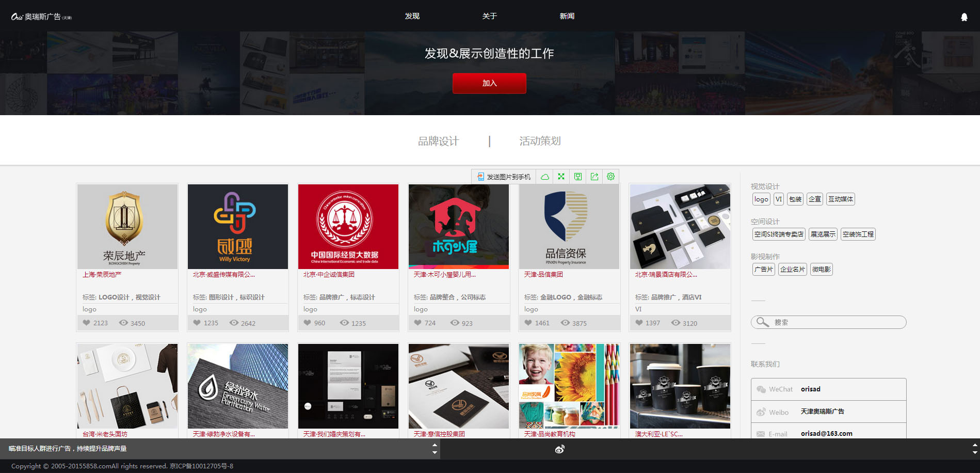Click the green settings gear icon
The image size is (980, 473).
[x=611, y=177]
